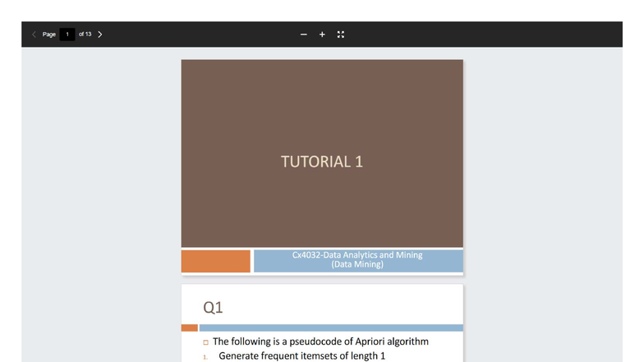Zoom in with the plus icon

pyautogui.click(x=322, y=34)
